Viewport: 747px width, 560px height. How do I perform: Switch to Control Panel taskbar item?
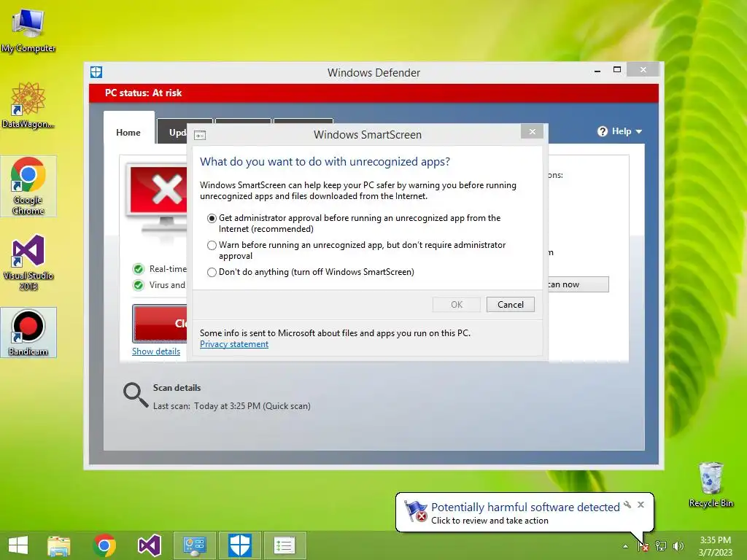[x=194, y=545]
